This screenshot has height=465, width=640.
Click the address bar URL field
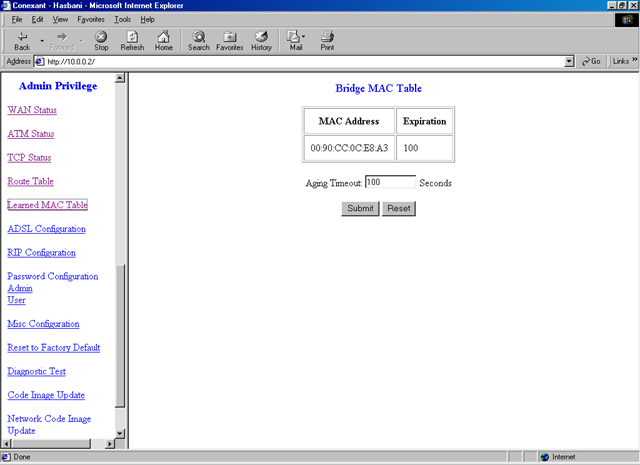point(304,62)
